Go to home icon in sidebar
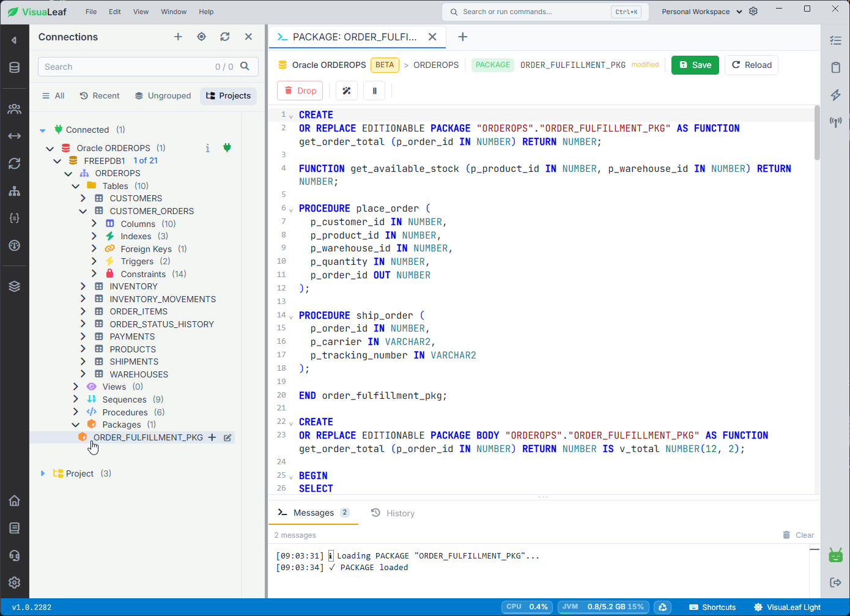Image resolution: width=850 pixels, height=616 pixels. [x=15, y=500]
